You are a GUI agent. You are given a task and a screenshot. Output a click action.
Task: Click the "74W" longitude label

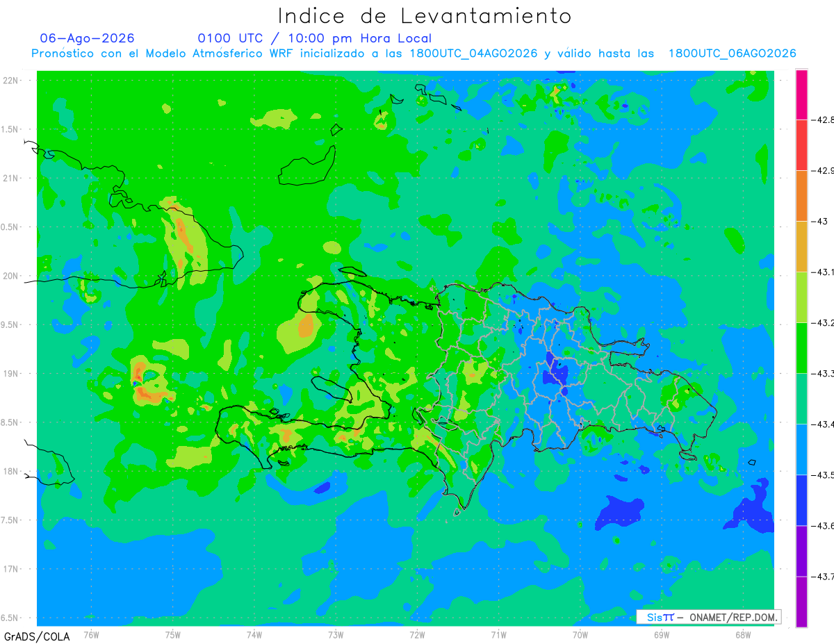(x=254, y=634)
